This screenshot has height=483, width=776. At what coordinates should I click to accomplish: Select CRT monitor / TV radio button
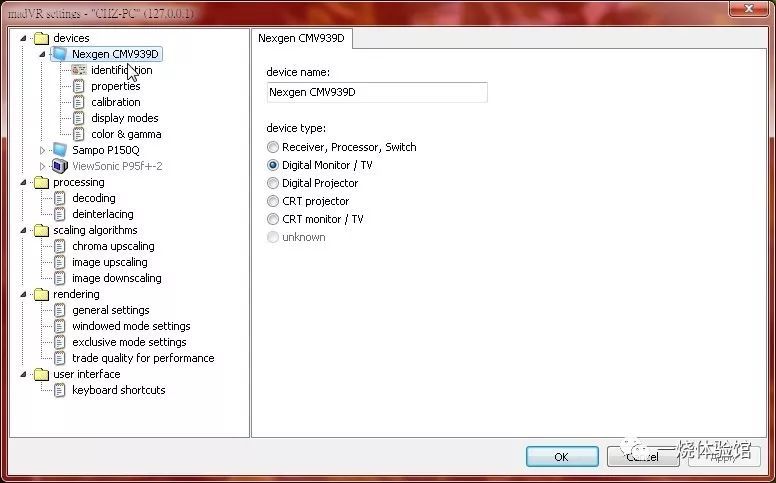tap(273, 219)
